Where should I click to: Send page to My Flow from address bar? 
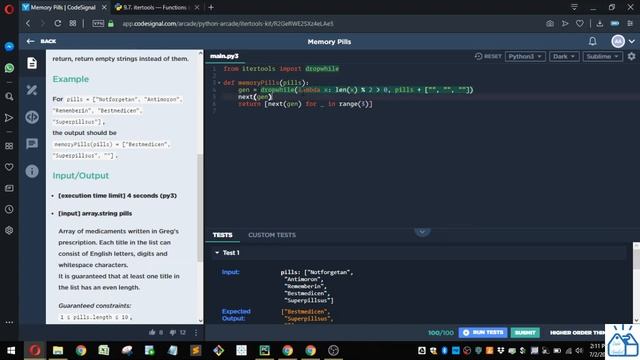click(x=565, y=24)
